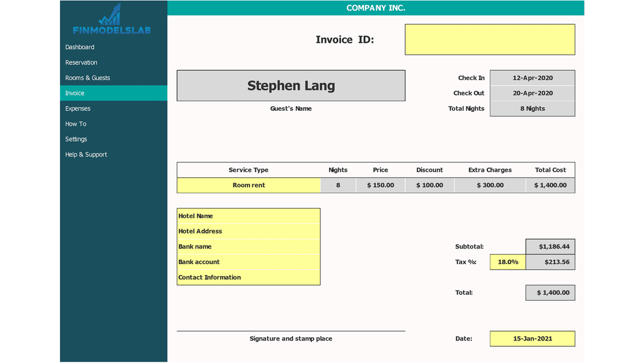The height and width of the screenshot is (363, 644).
Task: Click the Subtotal: label
Action: [470, 246]
